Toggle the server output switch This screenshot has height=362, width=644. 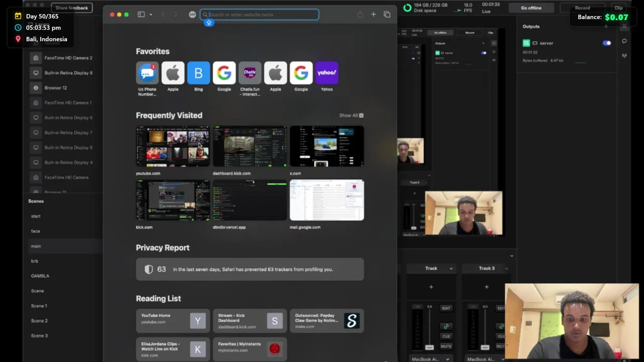click(x=607, y=43)
